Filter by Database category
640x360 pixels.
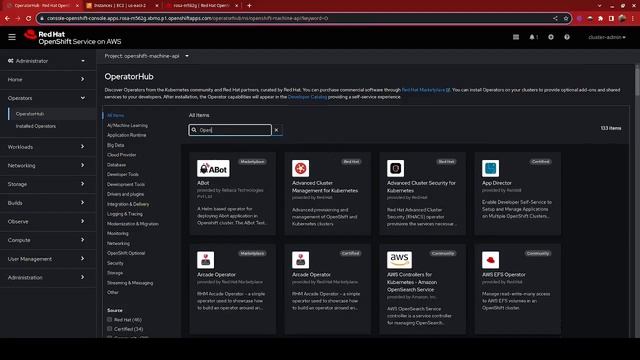(x=116, y=165)
